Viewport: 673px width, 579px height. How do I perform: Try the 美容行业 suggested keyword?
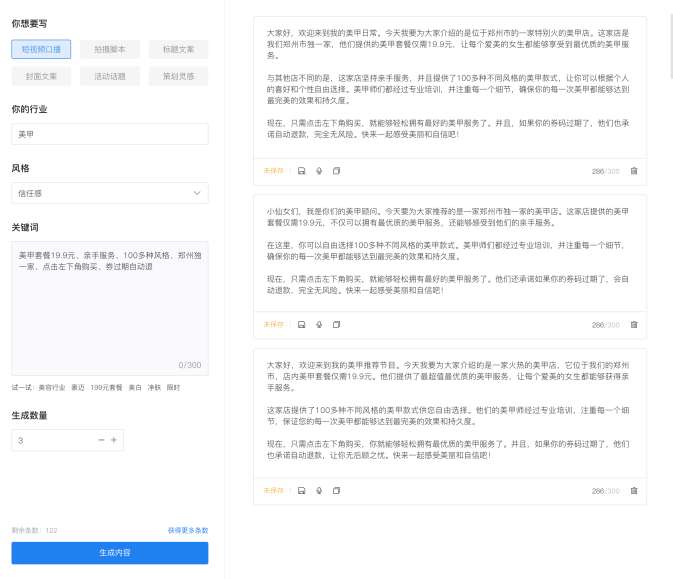pyautogui.click(x=52, y=388)
